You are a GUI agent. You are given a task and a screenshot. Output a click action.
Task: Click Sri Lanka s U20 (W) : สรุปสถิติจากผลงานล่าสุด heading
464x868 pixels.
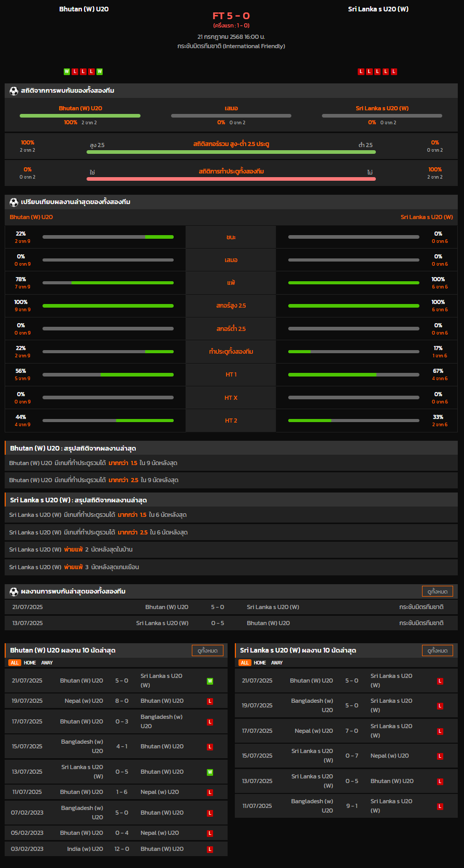click(x=78, y=500)
